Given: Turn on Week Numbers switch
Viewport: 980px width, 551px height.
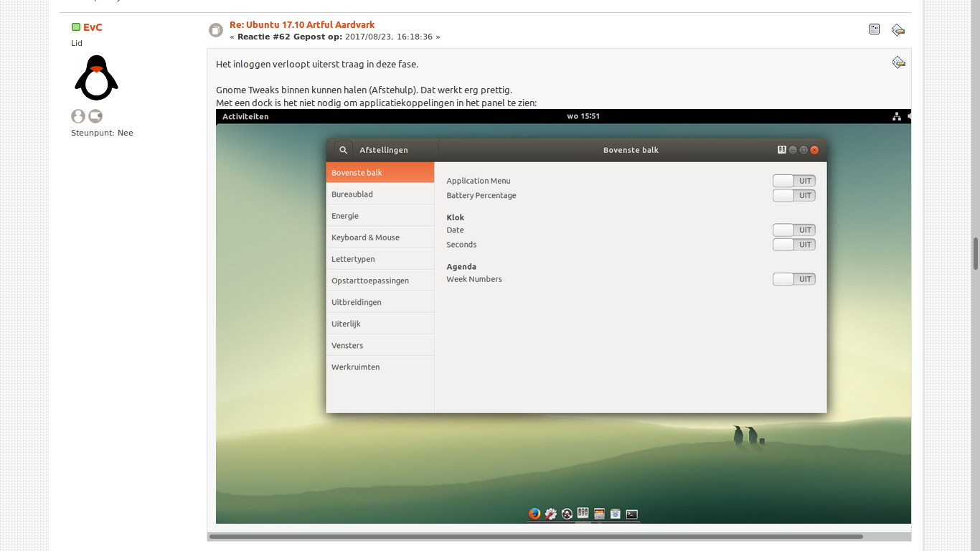Looking at the screenshot, I should [x=794, y=279].
